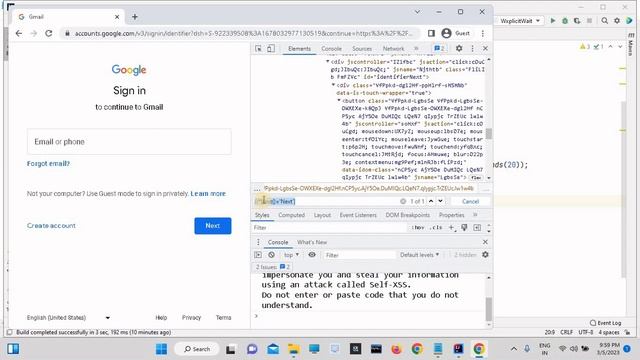The image size is (640, 360).
Task: Open console settings gear icon
Action: (x=485, y=255)
